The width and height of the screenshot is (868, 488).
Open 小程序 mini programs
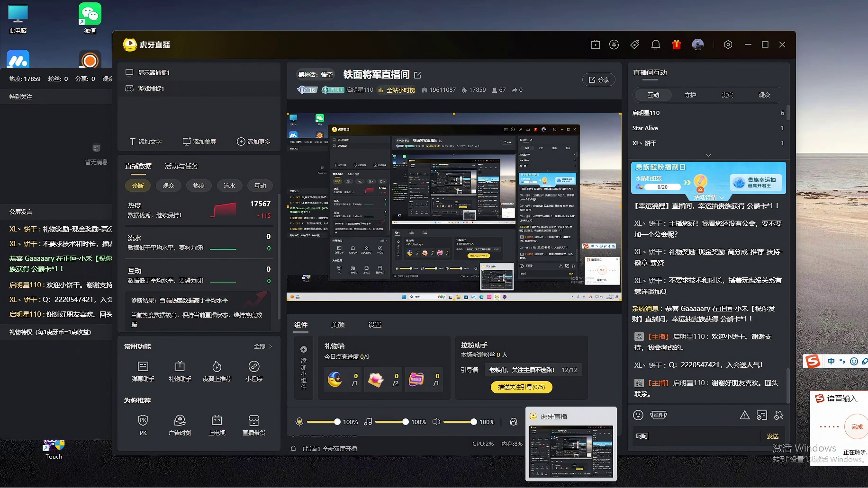tap(254, 372)
